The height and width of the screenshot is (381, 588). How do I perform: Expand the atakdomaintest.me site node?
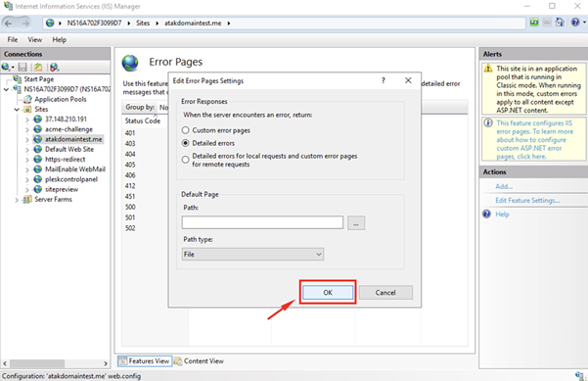click(27, 140)
